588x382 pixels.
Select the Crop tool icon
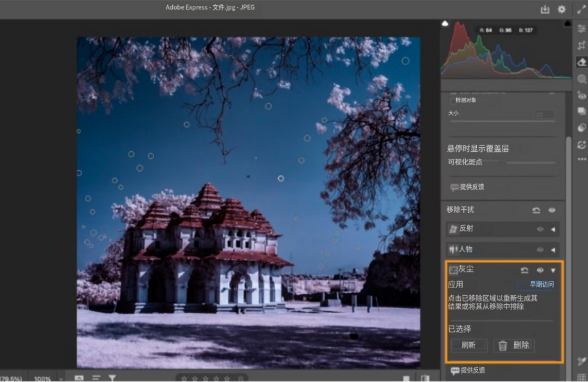coord(582,45)
